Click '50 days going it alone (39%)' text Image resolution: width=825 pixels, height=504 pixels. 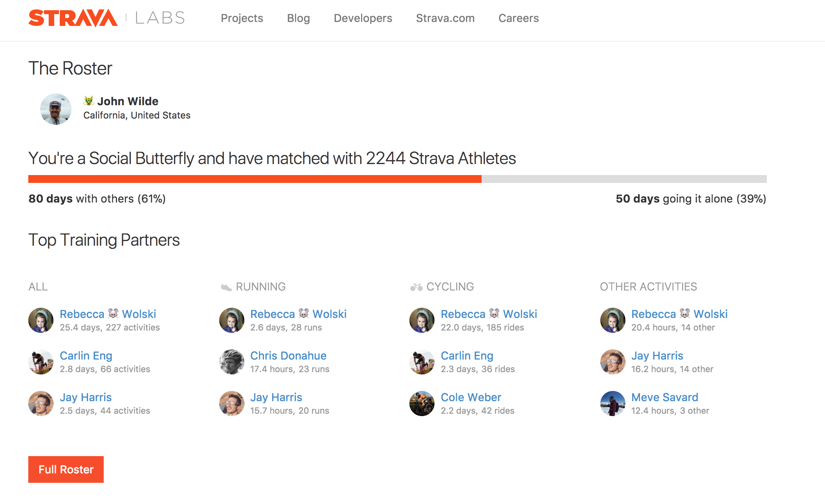click(x=691, y=199)
